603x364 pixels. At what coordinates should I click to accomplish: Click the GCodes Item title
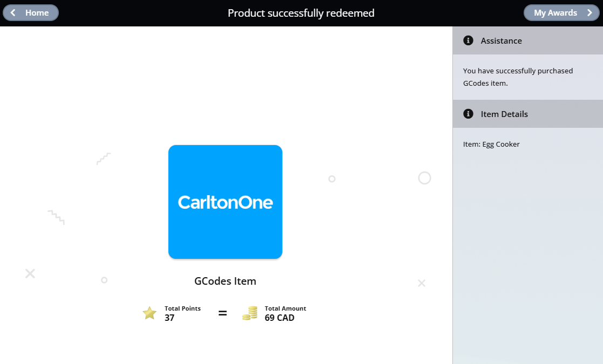point(225,281)
